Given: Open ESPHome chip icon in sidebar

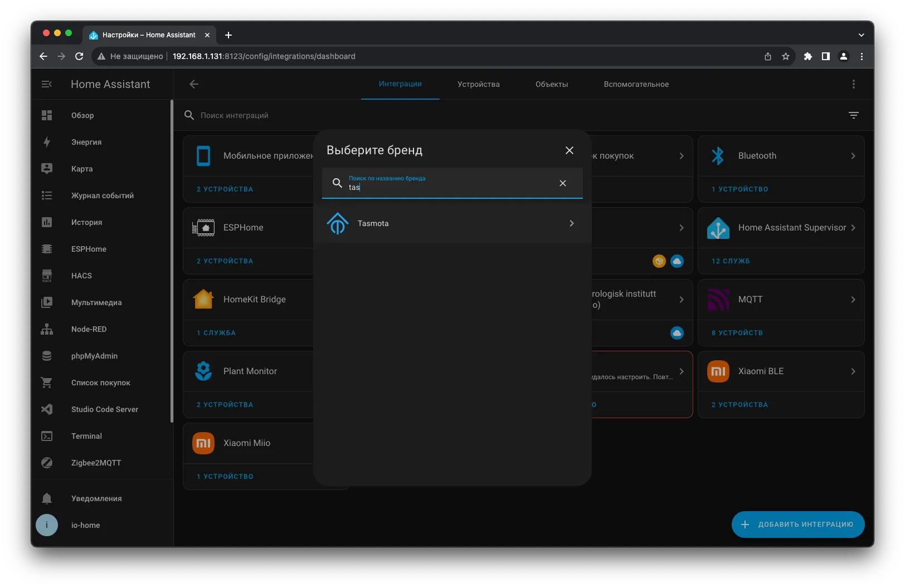Looking at the screenshot, I should point(47,249).
